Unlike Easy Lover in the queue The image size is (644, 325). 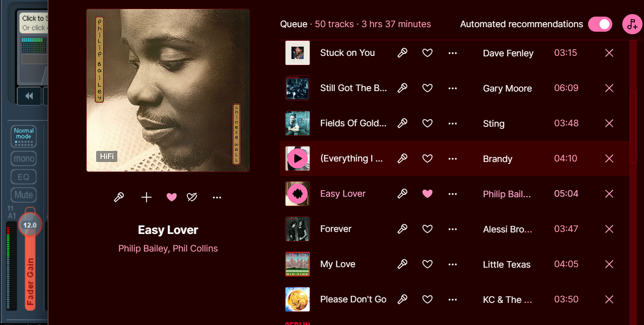[427, 194]
